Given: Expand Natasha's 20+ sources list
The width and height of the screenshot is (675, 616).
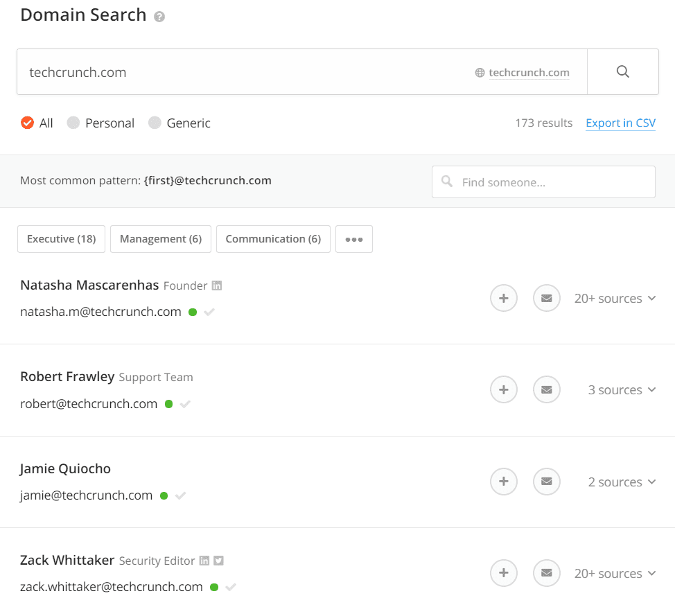Looking at the screenshot, I should [x=615, y=299].
